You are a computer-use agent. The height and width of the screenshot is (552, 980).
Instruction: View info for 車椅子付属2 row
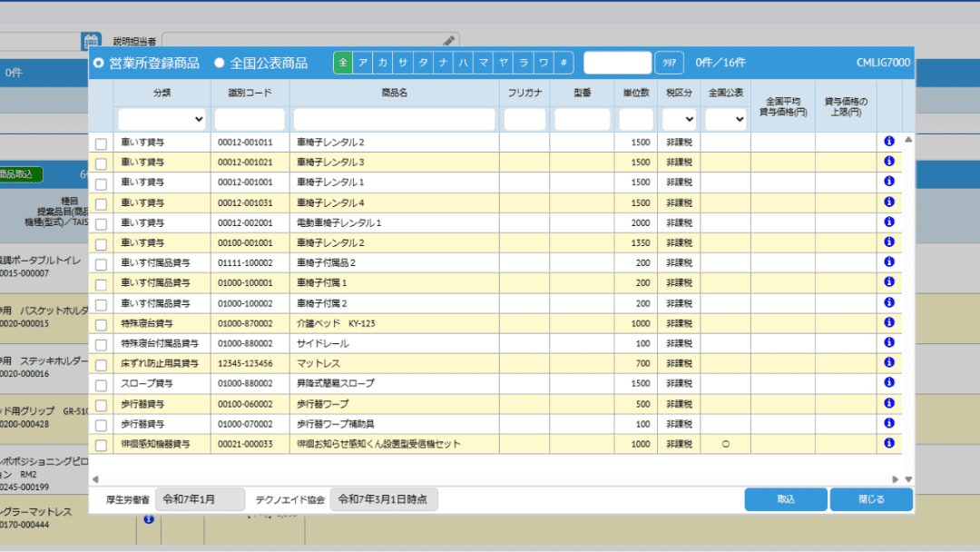(888, 302)
